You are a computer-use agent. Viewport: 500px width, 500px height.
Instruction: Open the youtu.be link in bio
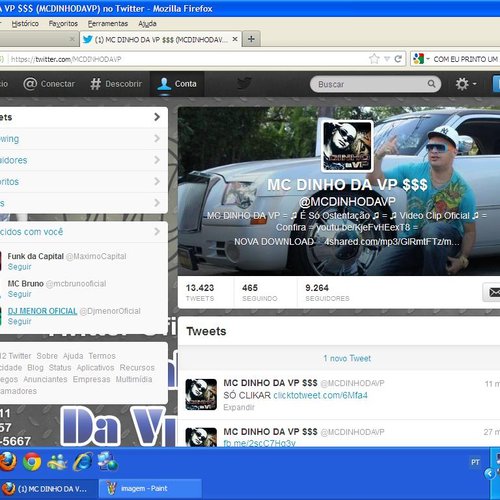click(363, 227)
